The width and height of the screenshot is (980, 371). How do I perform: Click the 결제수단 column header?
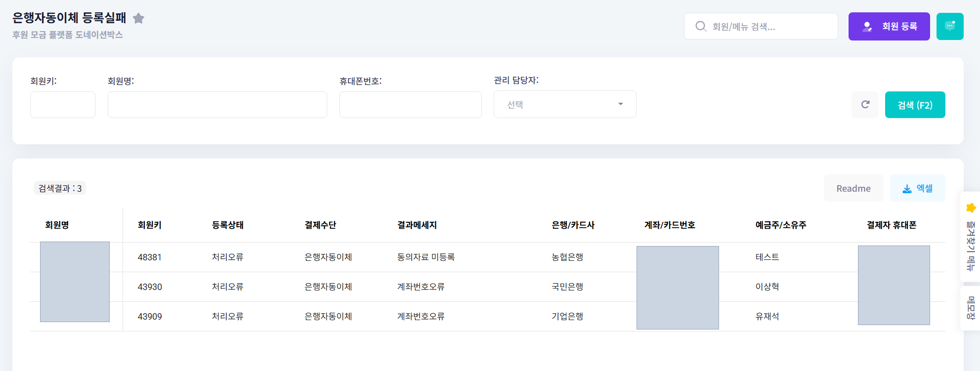[x=320, y=225]
